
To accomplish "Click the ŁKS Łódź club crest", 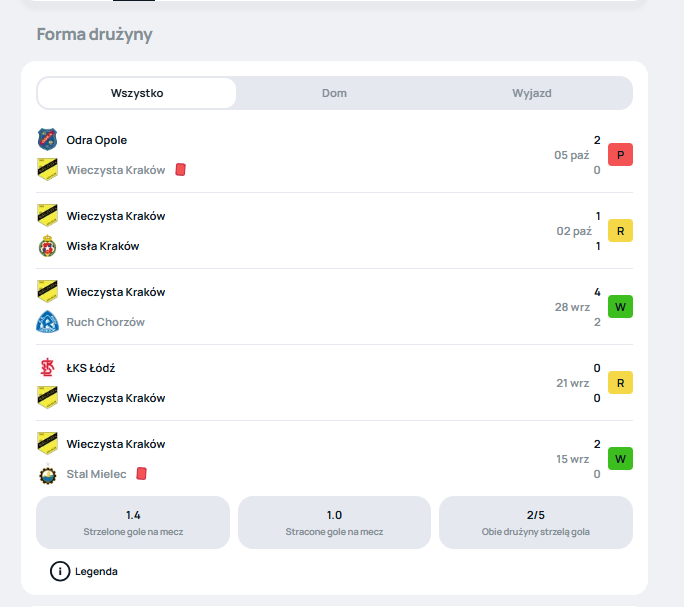I will coord(47,368).
